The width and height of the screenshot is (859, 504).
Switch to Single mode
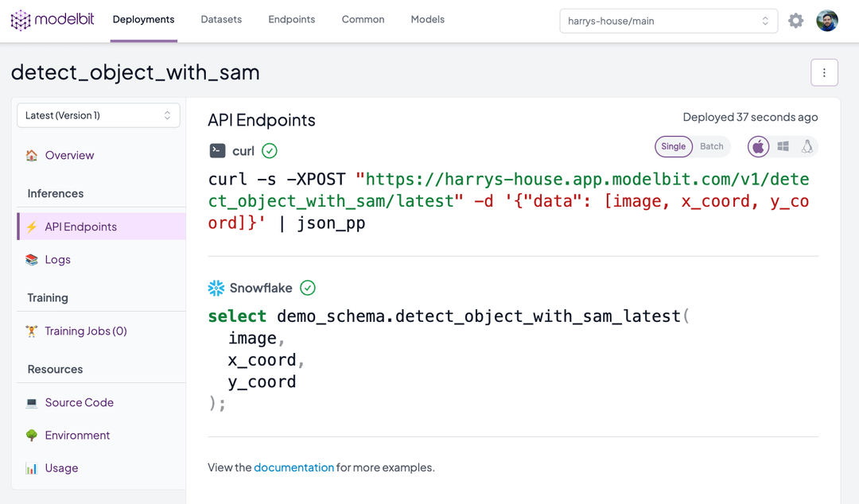coord(674,146)
